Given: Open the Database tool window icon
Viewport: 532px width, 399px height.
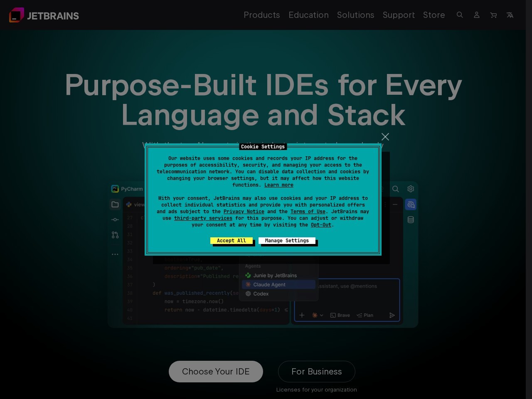Looking at the screenshot, I should tap(411, 219).
